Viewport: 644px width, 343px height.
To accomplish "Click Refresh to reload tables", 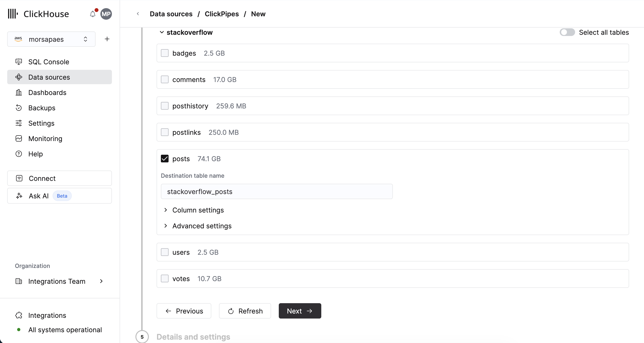I will (x=245, y=311).
